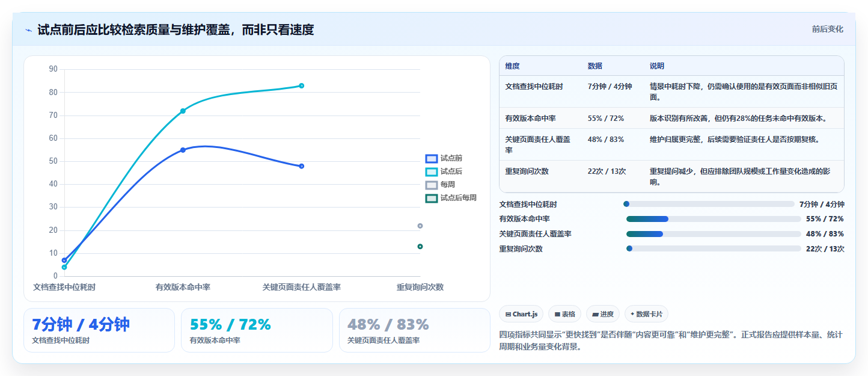The width and height of the screenshot is (868, 376).
Task: Click the 试点后每周 legend label text
Action: click(459, 198)
